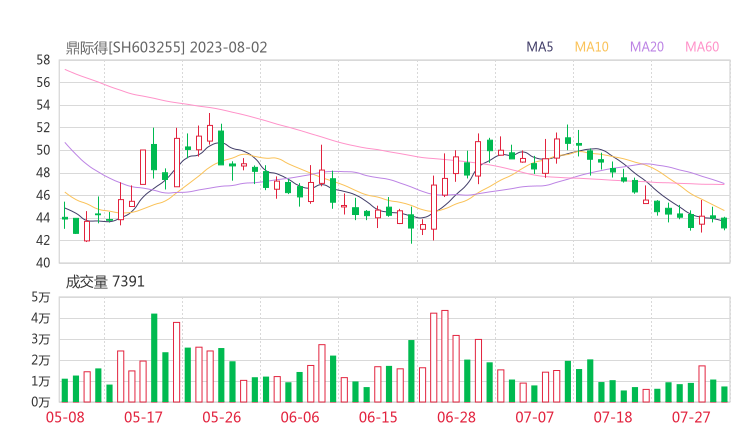Image resolution: width=740 pixels, height=440 pixels.
Task: Click the 06-15 date label
Action: click(x=378, y=417)
